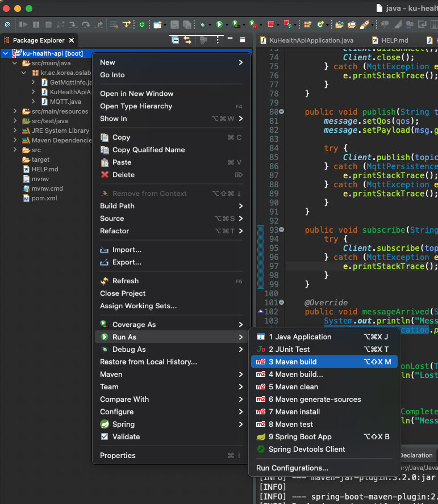Screen dimensions: 438x504
Task: Choose '1 Java Application' from submenu
Action: [324, 337]
